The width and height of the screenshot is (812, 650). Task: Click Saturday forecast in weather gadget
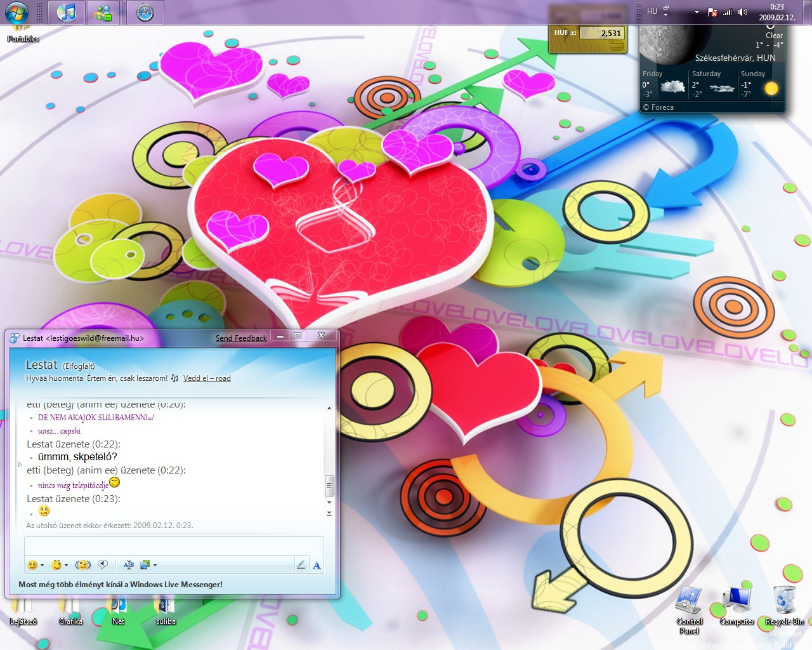tap(713, 84)
